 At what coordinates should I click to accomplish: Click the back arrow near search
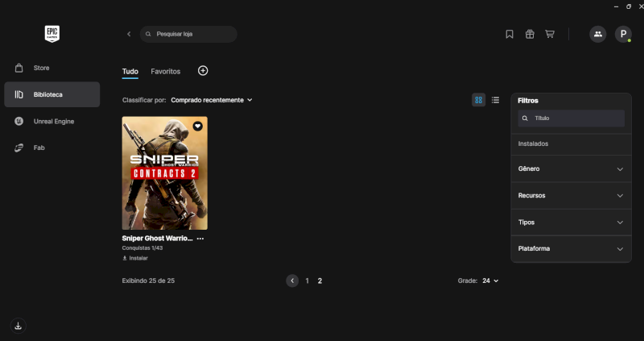click(129, 34)
